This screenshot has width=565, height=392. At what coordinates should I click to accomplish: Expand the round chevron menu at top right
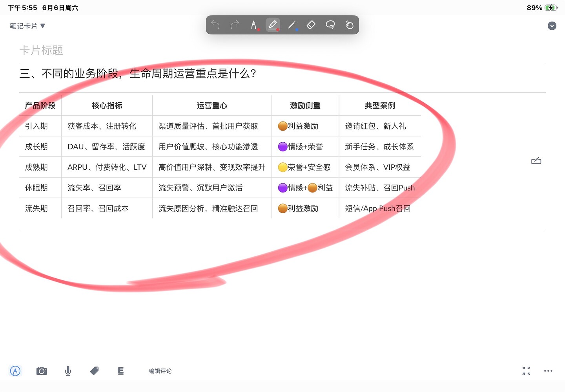coord(552,26)
